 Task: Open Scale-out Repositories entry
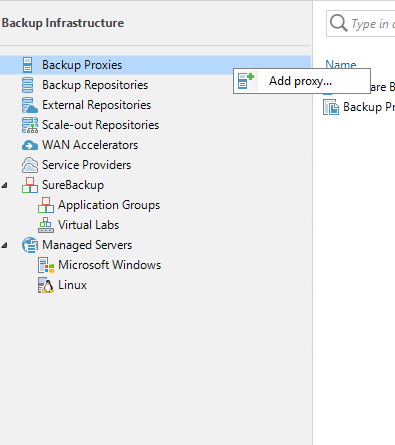click(x=100, y=125)
